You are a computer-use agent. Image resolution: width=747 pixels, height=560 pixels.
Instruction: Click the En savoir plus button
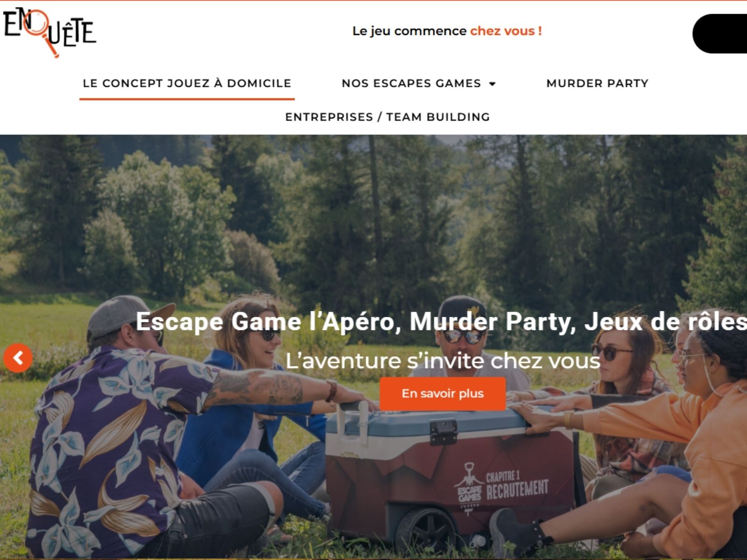(443, 393)
